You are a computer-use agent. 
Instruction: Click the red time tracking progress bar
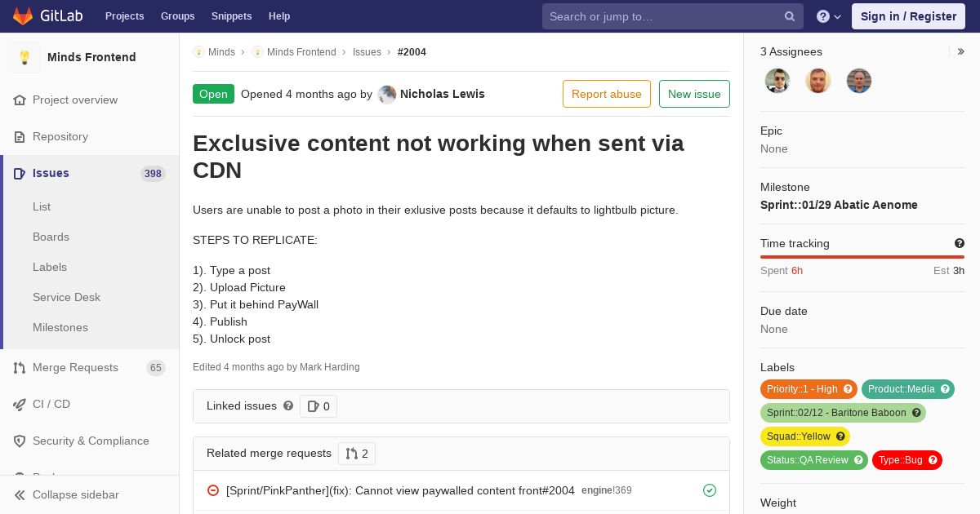pos(862,257)
